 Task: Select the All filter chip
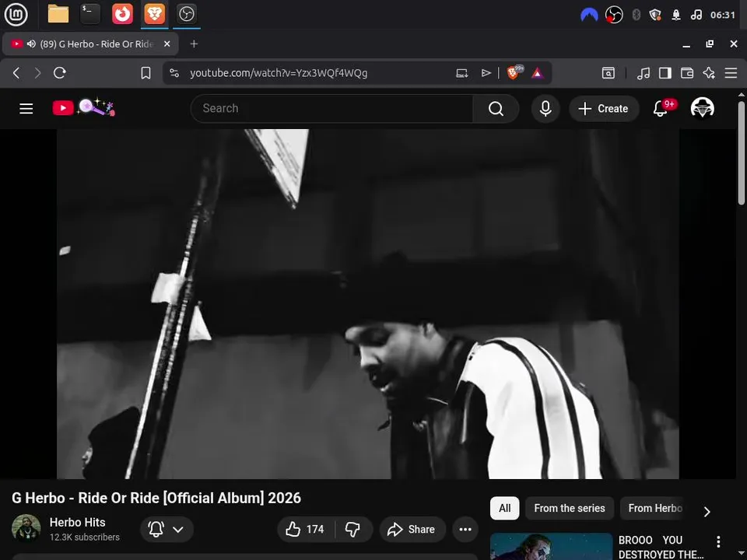point(504,508)
